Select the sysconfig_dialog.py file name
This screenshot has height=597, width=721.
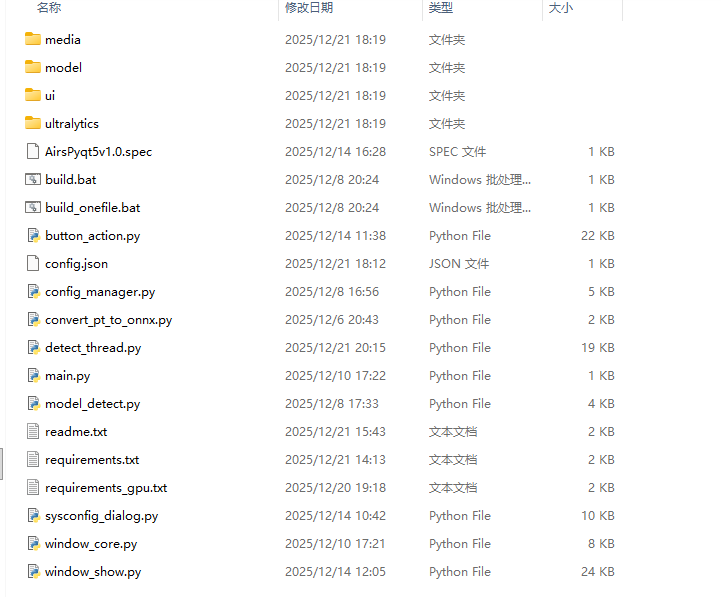(102, 516)
